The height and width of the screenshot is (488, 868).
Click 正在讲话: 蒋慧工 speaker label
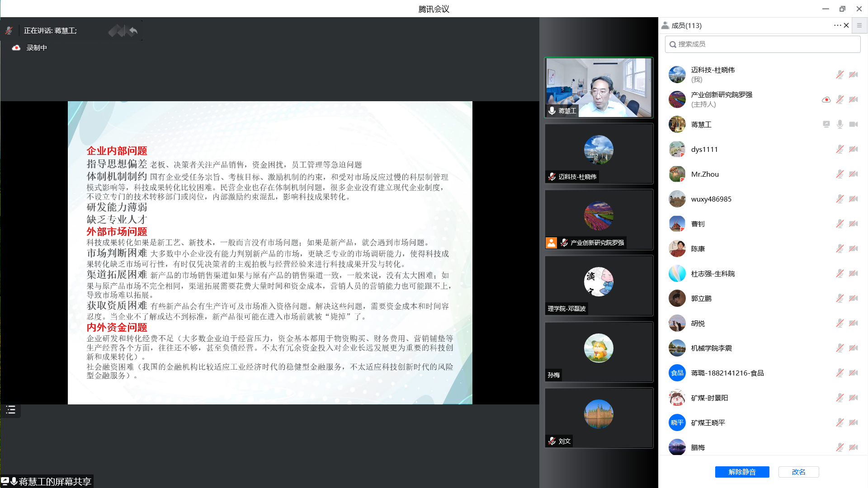pyautogui.click(x=50, y=30)
